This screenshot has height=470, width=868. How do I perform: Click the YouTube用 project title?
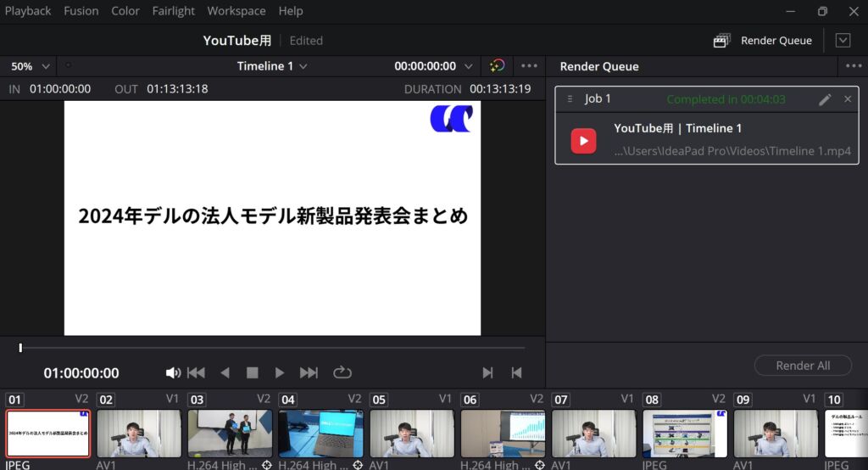tap(237, 41)
